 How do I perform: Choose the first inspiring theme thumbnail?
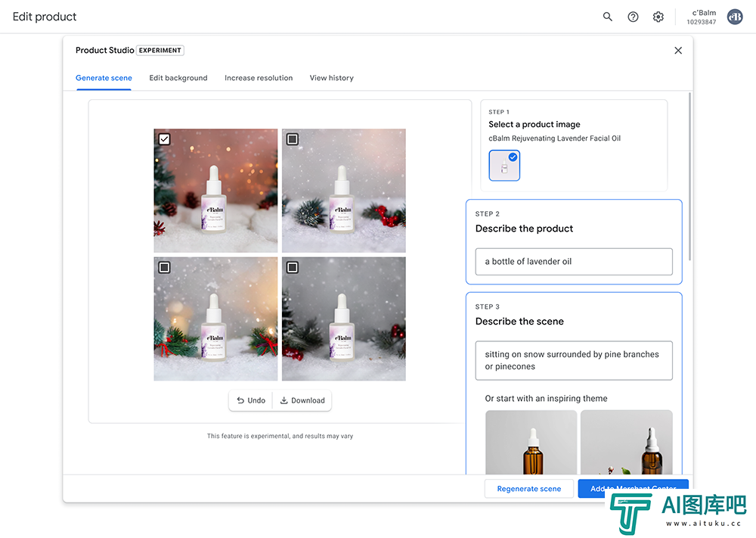click(531, 442)
